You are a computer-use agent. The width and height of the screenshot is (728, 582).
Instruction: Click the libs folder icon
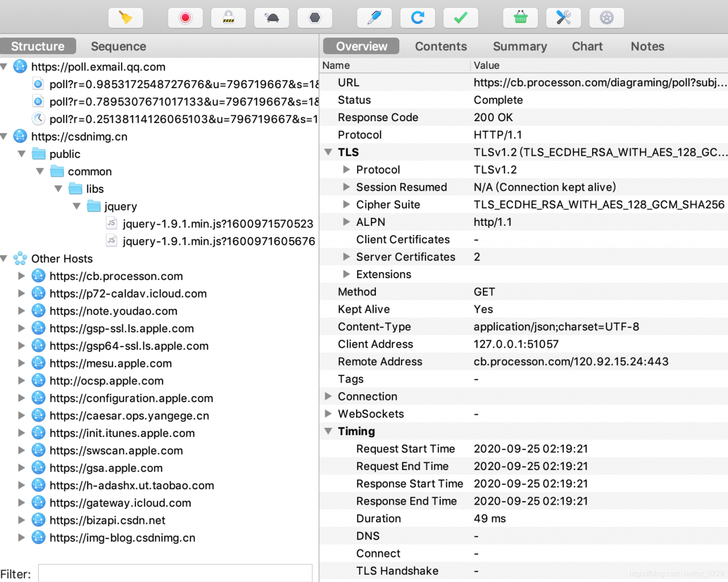76,188
